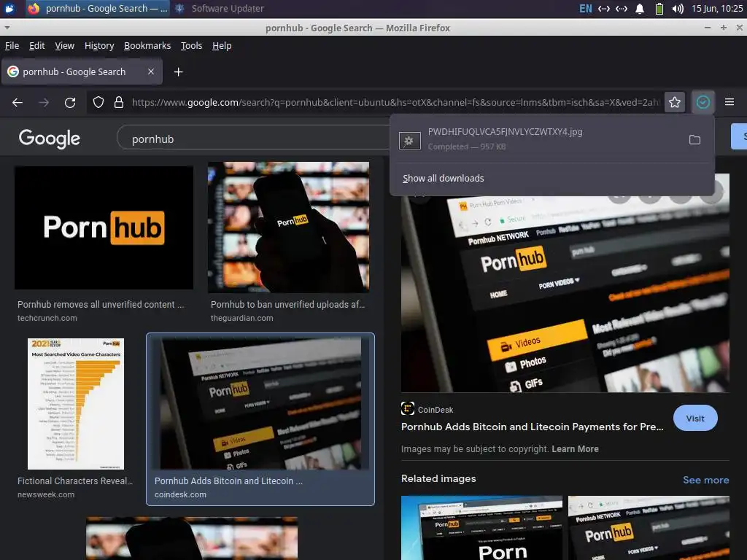Toggle the downloads panel toolbar button
Image resolution: width=747 pixels, height=560 pixels.
(703, 102)
